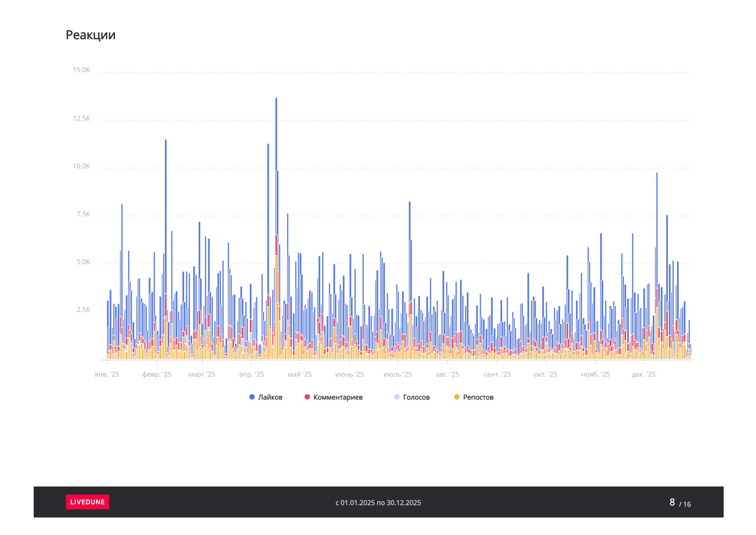
Task: Click the red Комментариев legend dot
Action: 307,397
